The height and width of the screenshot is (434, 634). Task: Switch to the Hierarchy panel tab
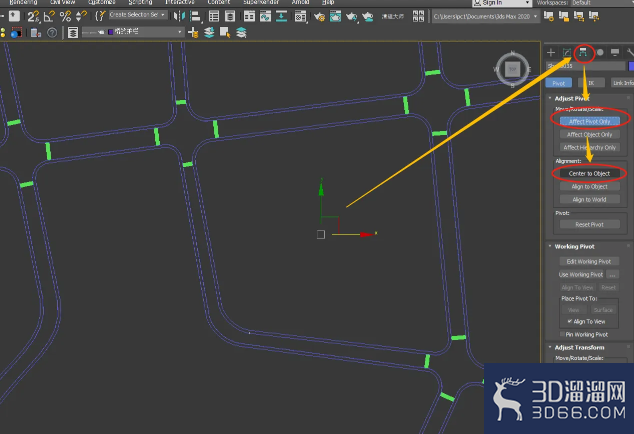pyautogui.click(x=583, y=53)
